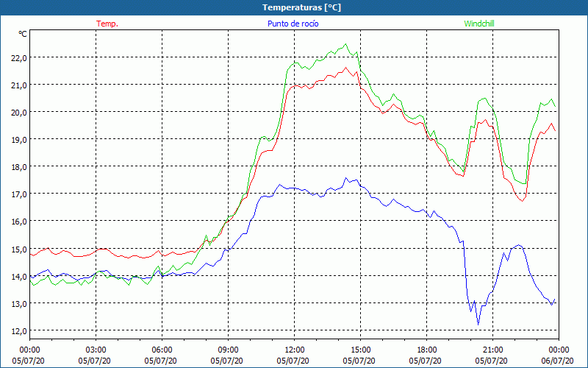Viewport: 588px width, 368px height.
Task: Click the 16,0 y-axis value
Action: (19, 222)
